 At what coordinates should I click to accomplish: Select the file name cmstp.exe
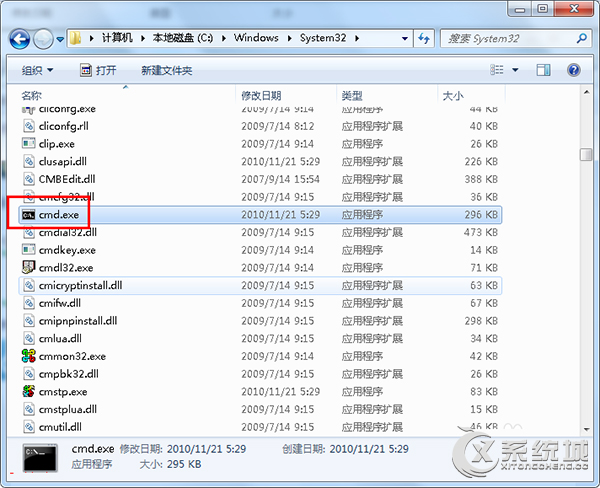click(x=63, y=392)
